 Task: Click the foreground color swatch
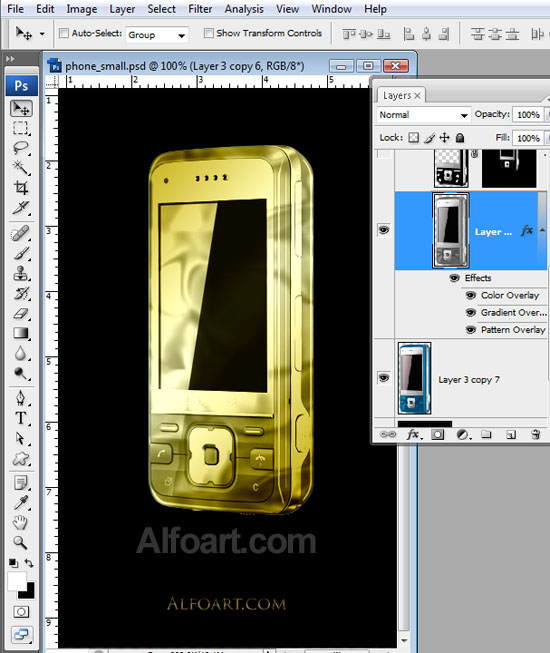click(16, 581)
